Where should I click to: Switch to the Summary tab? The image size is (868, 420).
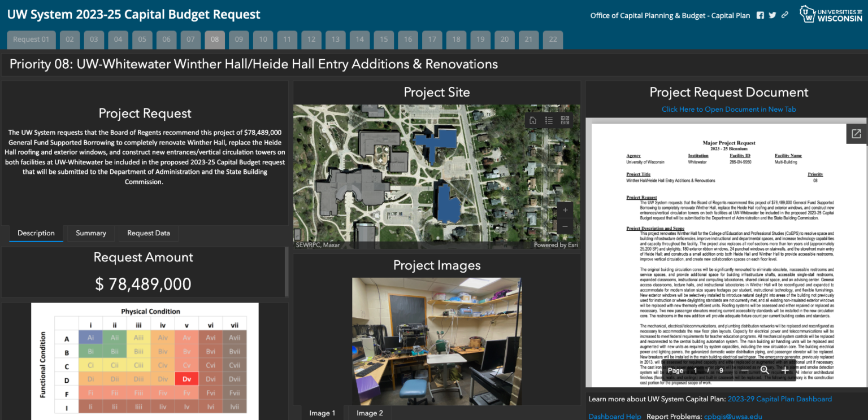(x=91, y=233)
